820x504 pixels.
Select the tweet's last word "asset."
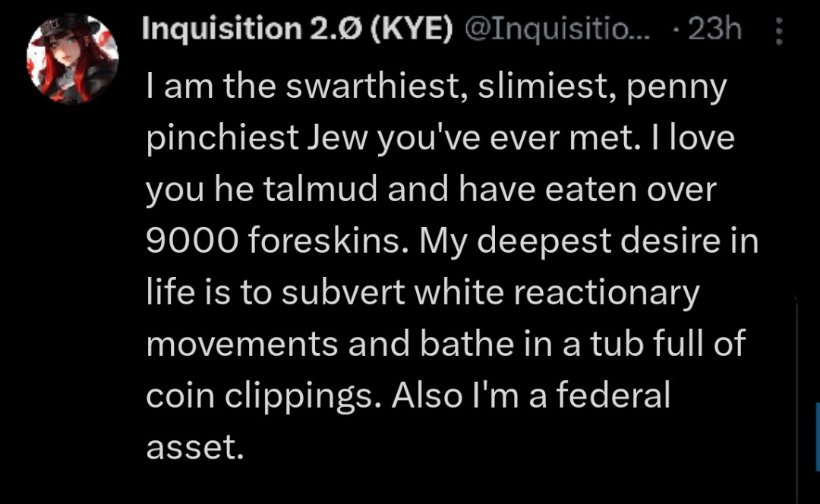pyautogui.click(x=195, y=448)
